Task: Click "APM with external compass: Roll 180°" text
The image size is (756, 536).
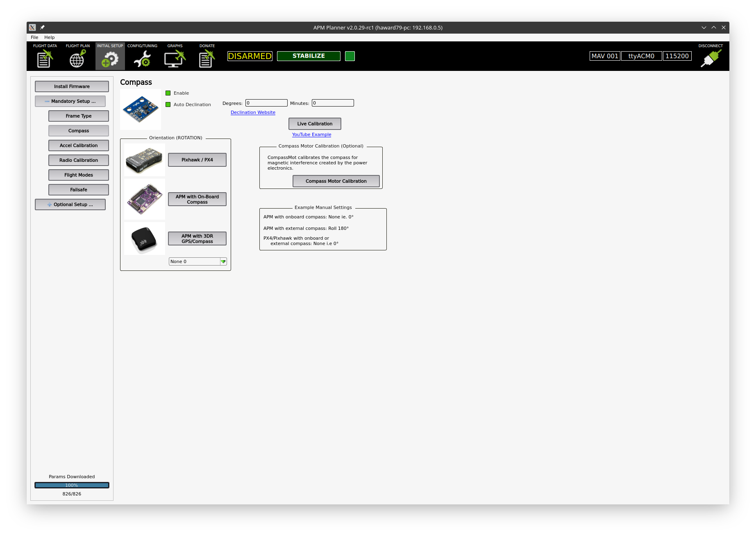Action: coord(306,228)
